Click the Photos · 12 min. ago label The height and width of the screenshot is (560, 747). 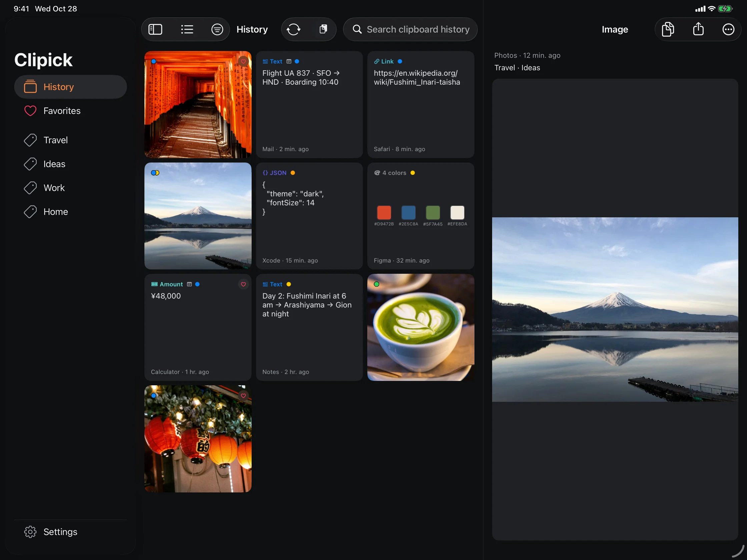point(527,55)
